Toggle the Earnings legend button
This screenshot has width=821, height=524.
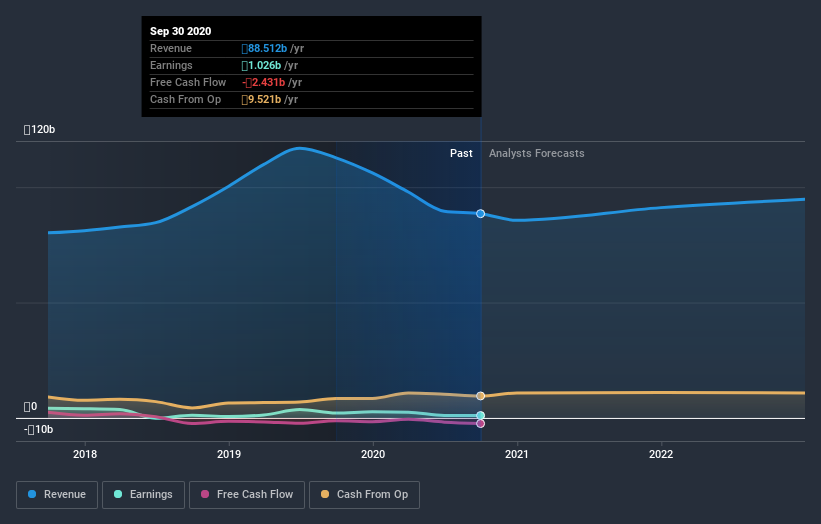[x=143, y=495]
